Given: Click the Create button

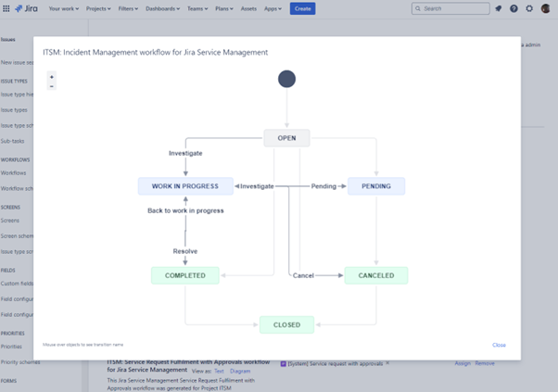Looking at the screenshot, I should [302, 8].
